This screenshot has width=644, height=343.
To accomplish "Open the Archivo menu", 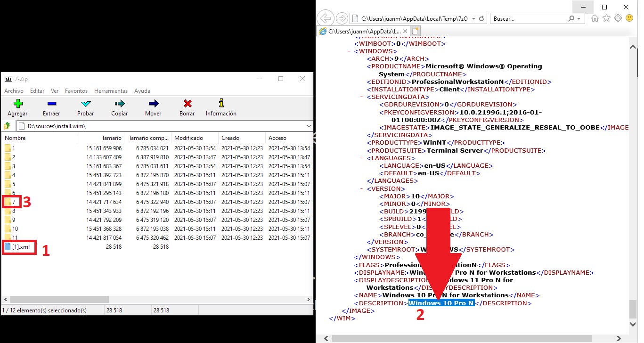I will [x=14, y=91].
